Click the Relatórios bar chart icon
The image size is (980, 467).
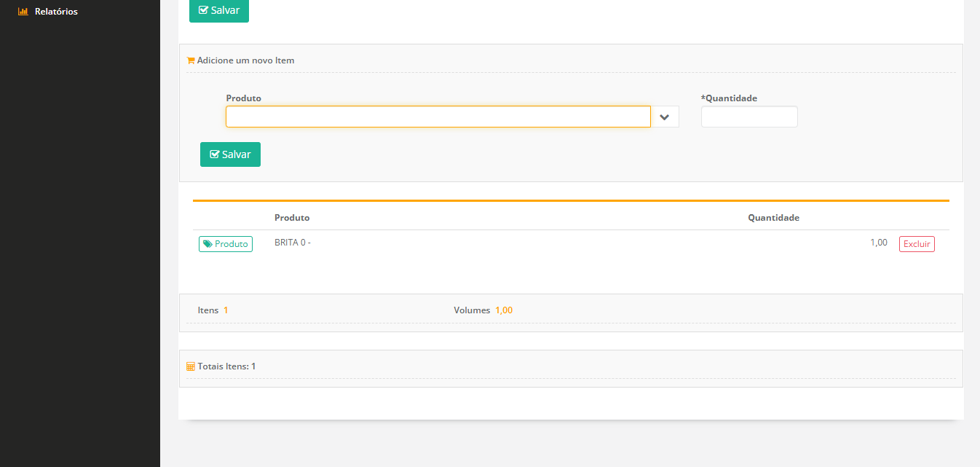[23, 12]
